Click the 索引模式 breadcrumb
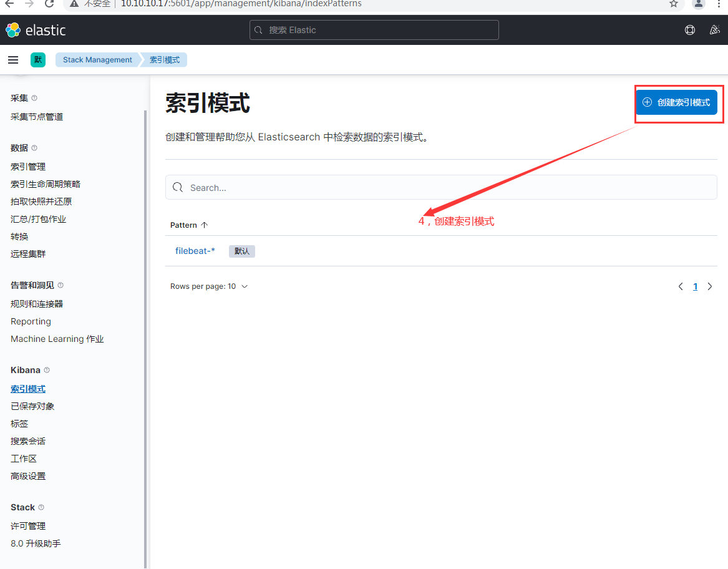This screenshot has height=569, width=728. [x=165, y=60]
